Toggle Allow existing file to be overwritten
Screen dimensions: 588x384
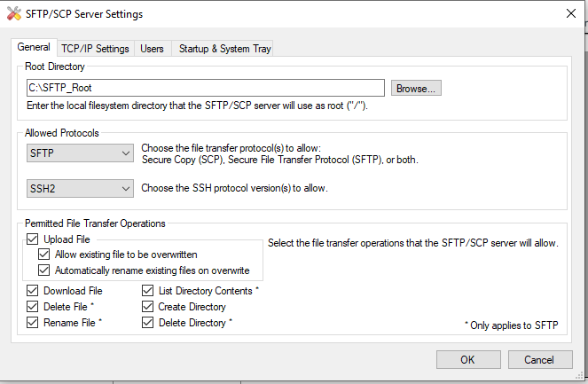tap(44, 255)
